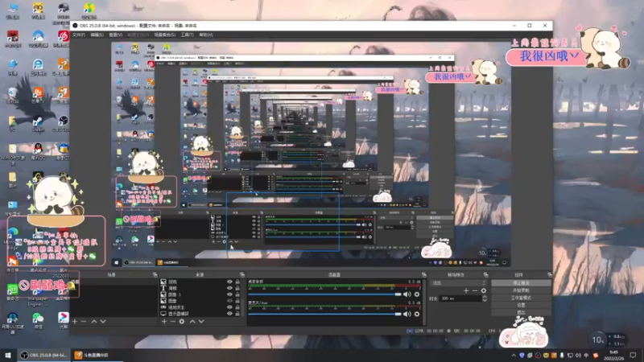Screen dimensions: 644x362
Task: Toggle the lock on the game capture source
Action: [x=237, y=307]
